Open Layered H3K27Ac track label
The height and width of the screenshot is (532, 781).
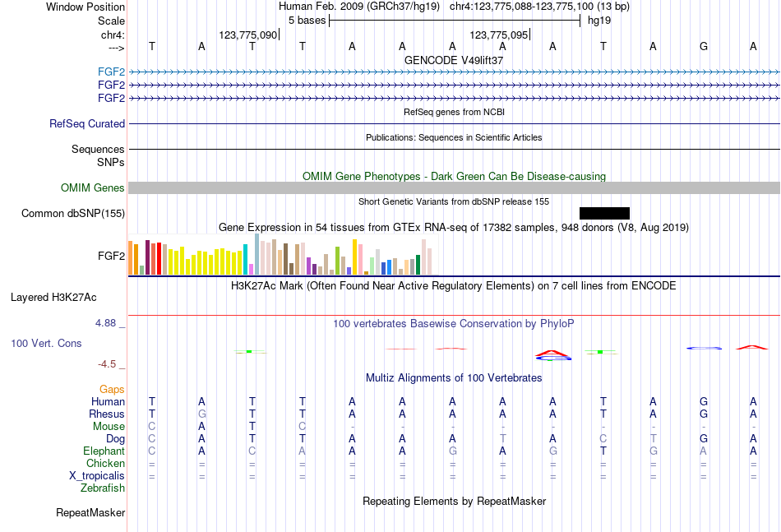(x=53, y=298)
